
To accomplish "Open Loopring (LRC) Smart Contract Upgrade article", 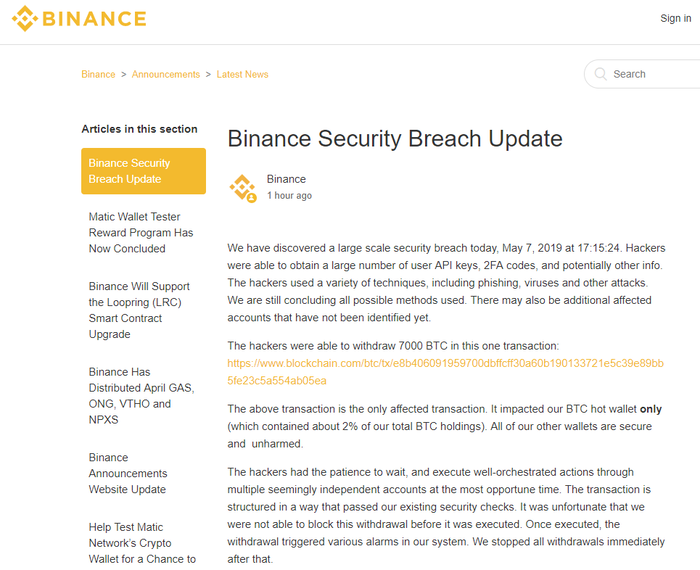I will (x=139, y=310).
